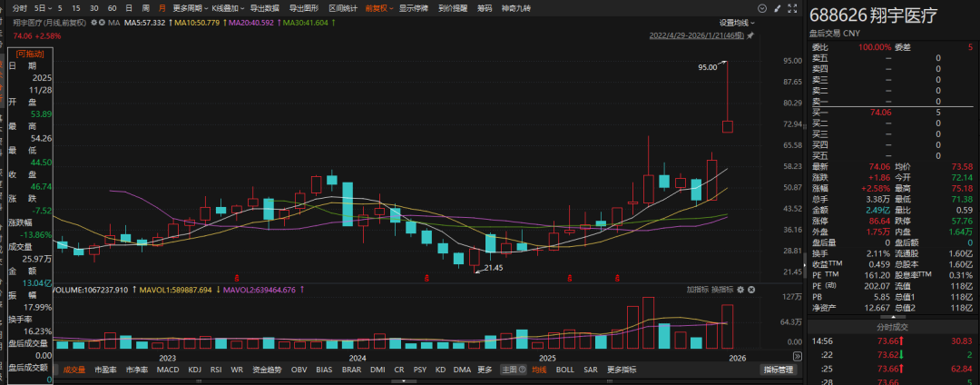Open the 更多周期 dropdown
Image resolution: width=980 pixels, height=385 pixels.
[x=187, y=7]
